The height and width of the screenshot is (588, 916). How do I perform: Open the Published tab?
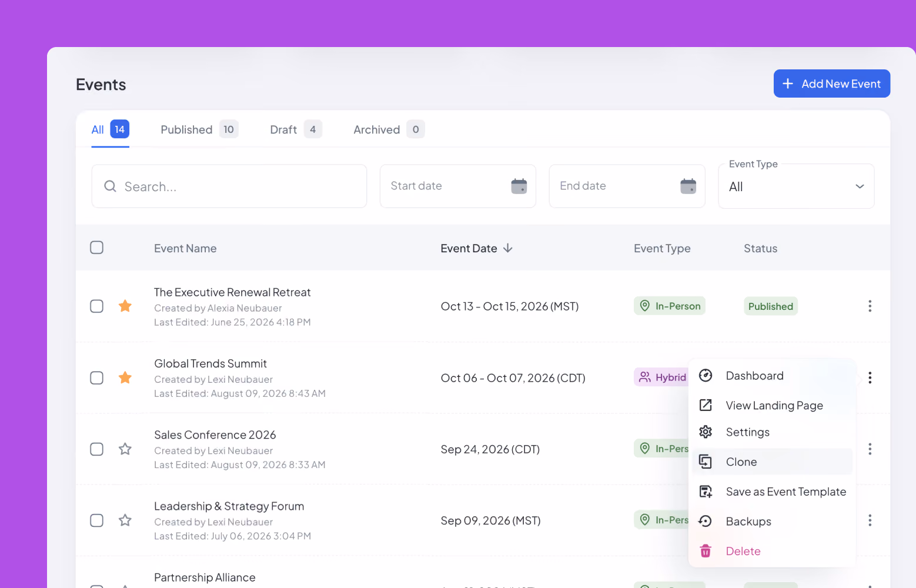pyautogui.click(x=199, y=129)
